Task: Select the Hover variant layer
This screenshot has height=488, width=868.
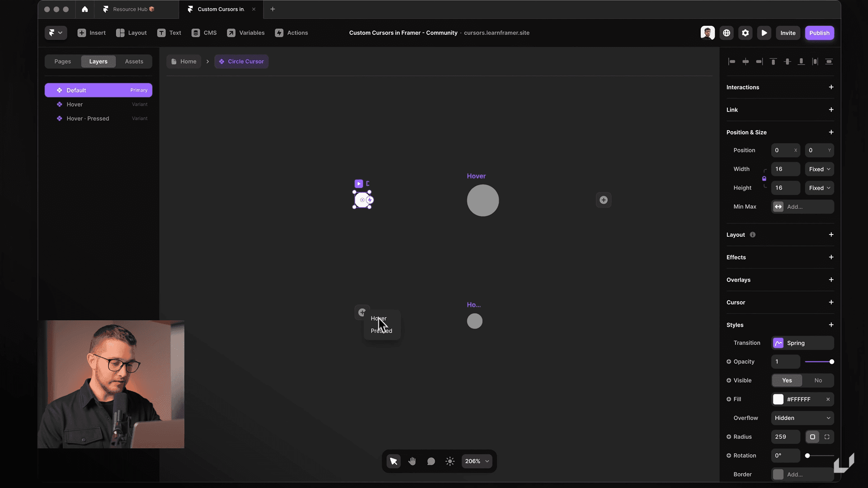Action: (x=74, y=103)
